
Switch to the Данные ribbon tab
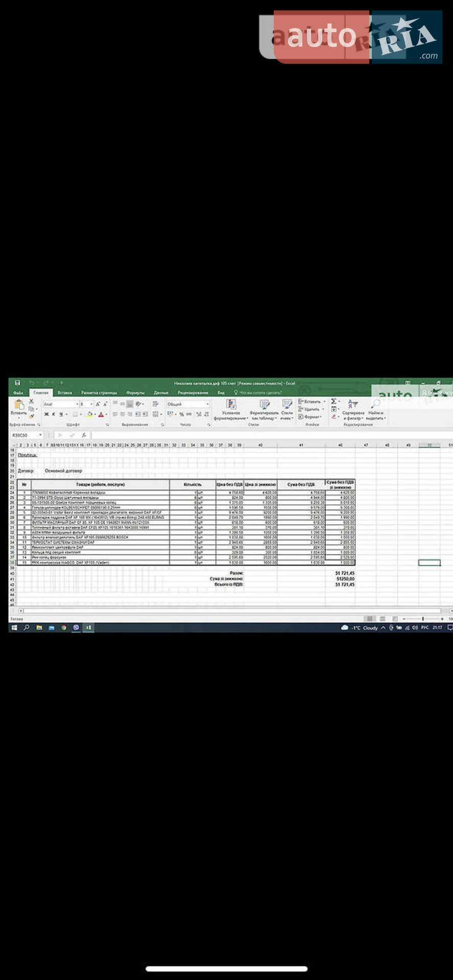pyautogui.click(x=161, y=393)
